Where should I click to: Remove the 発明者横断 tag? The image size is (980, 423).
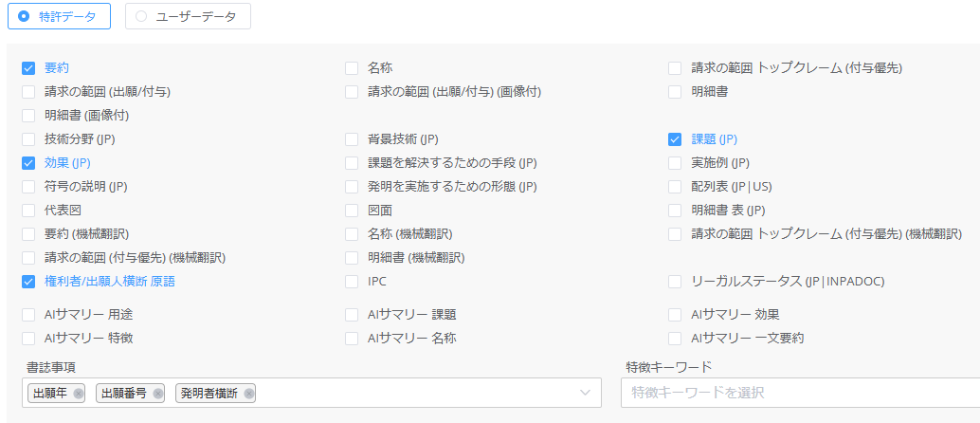pyautogui.click(x=248, y=394)
